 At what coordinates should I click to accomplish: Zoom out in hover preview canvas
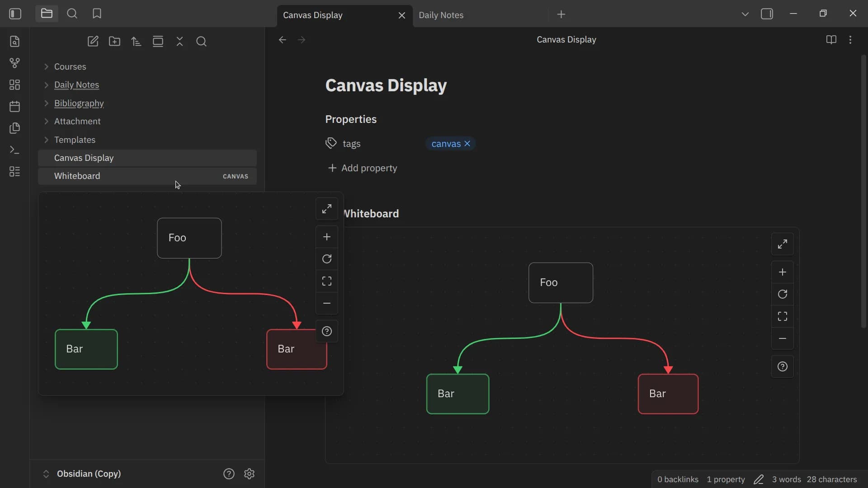pyautogui.click(x=327, y=303)
